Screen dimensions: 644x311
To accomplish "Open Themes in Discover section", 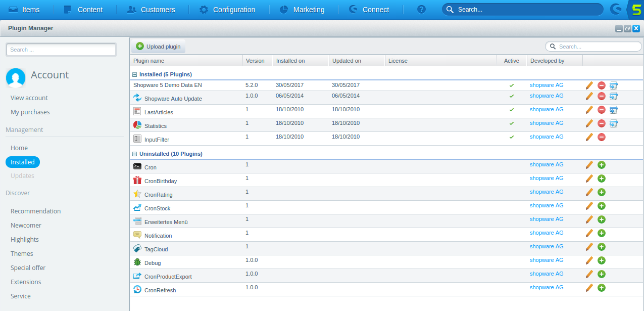I will point(22,254).
